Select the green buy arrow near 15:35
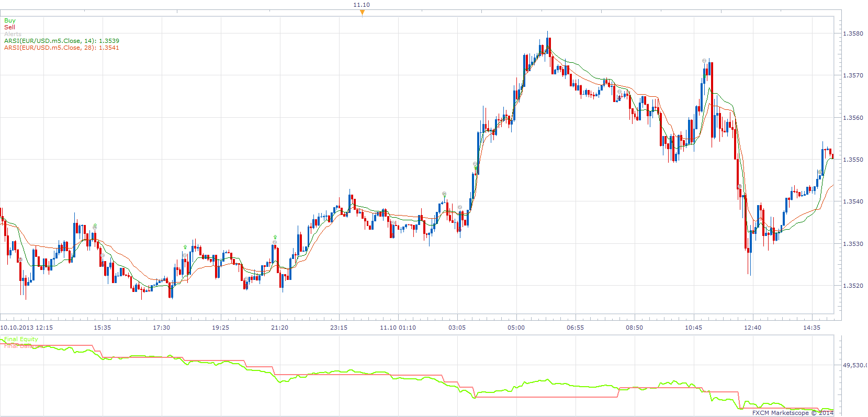 pos(95,226)
